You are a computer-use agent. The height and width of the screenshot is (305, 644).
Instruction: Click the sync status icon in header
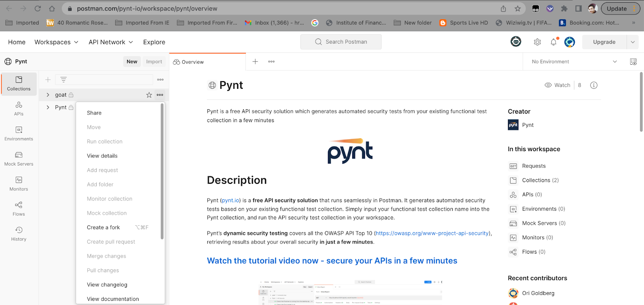pos(516,41)
